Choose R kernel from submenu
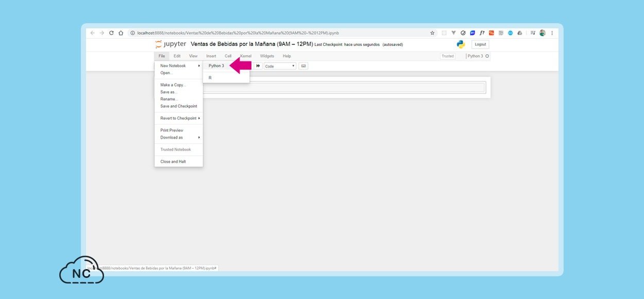Screen dimensions: 644x299 (x=210, y=78)
